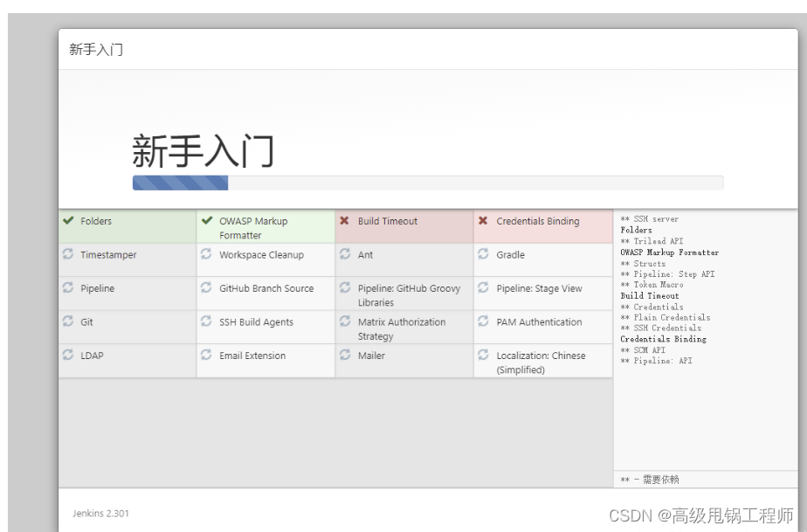Image resolution: width=807 pixels, height=532 pixels.
Task: Click bold 'Credentials Binding' in the install log
Action: click(664, 339)
